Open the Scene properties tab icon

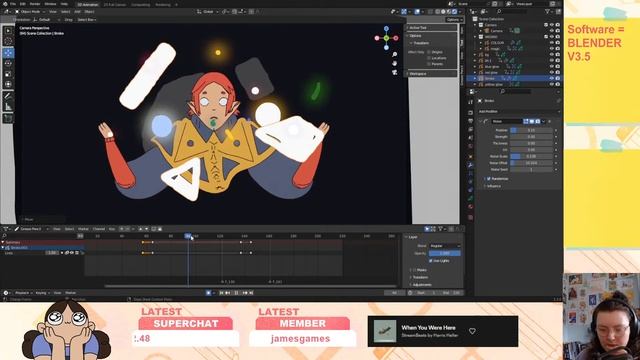(471, 138)
